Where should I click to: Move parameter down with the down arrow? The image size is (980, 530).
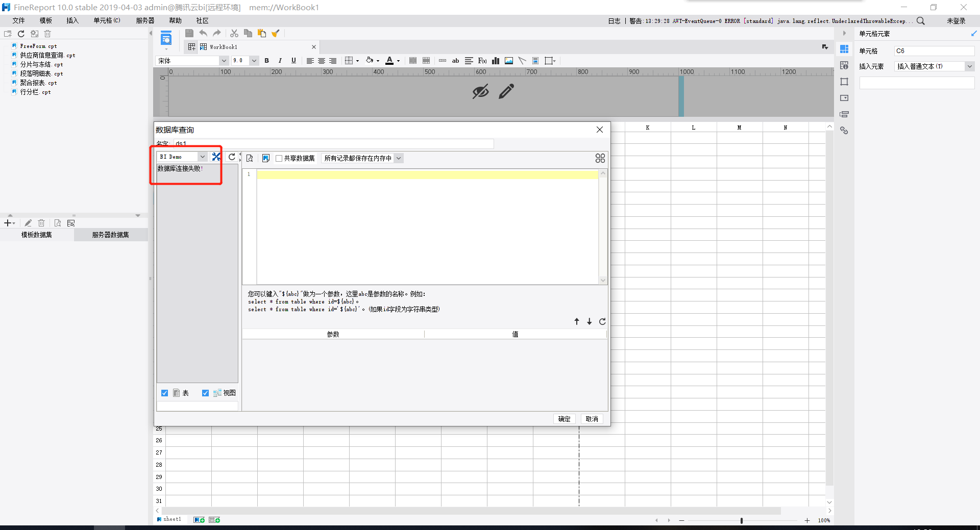(x=590, y=321)
